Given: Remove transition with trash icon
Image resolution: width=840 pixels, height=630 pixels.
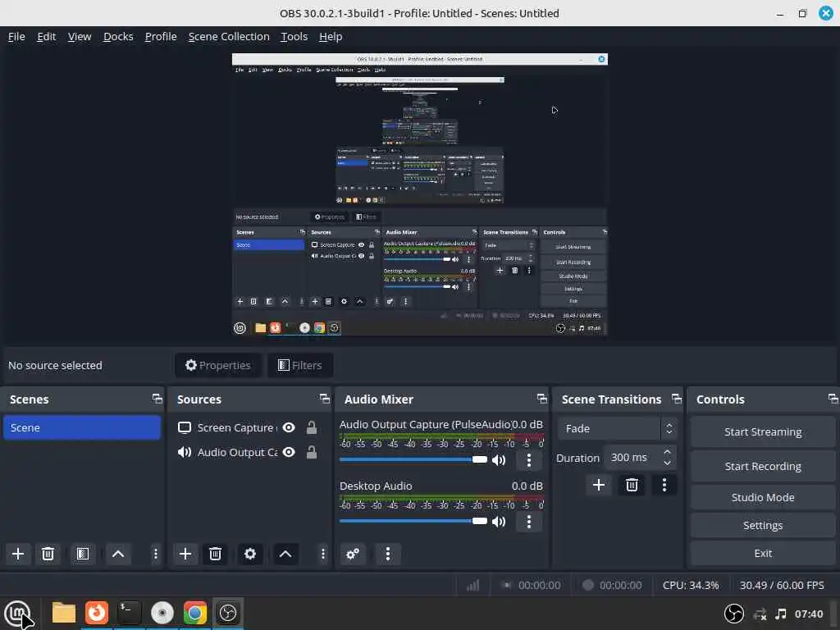Looking at the screenshot, I should click(632, 485).
